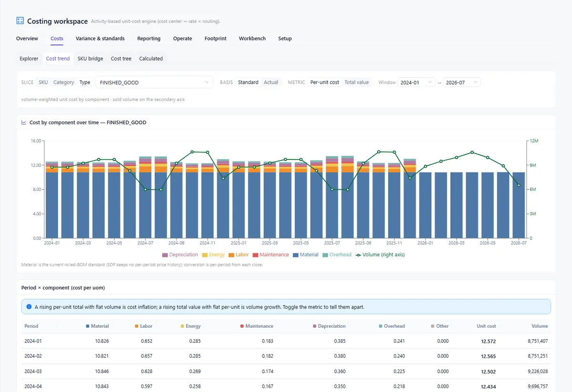572x392 pixels.
Task: Toggle the Energy legend series
Action: pyautogui.click(x=213, y=255)
